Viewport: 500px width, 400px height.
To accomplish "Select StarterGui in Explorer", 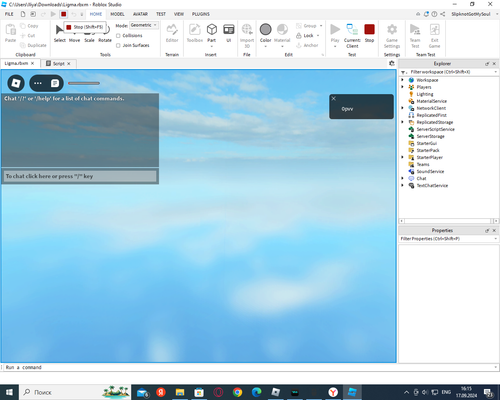I will pyautogui.click(x=426, y=143).
